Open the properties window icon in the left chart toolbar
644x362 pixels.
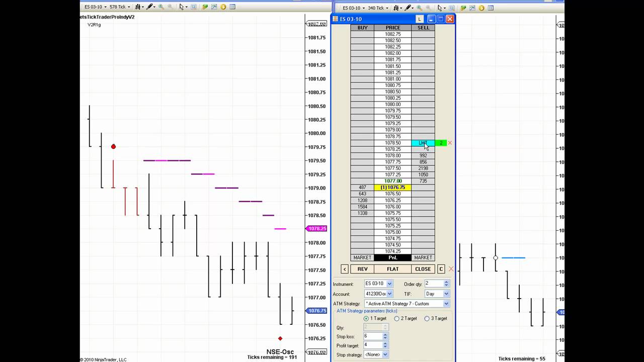(x=232, y=7)
